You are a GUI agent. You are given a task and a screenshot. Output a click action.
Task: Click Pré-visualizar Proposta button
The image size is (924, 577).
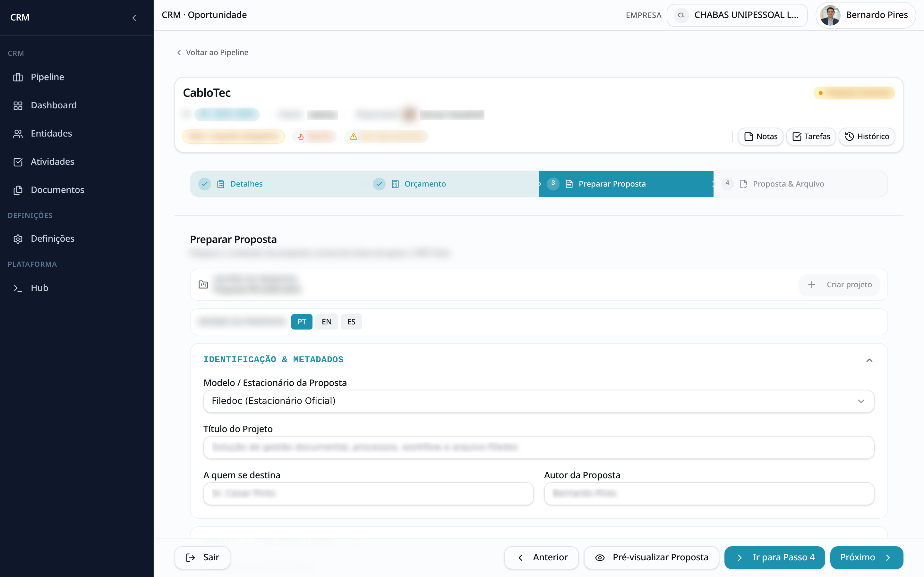pos(651,557)
